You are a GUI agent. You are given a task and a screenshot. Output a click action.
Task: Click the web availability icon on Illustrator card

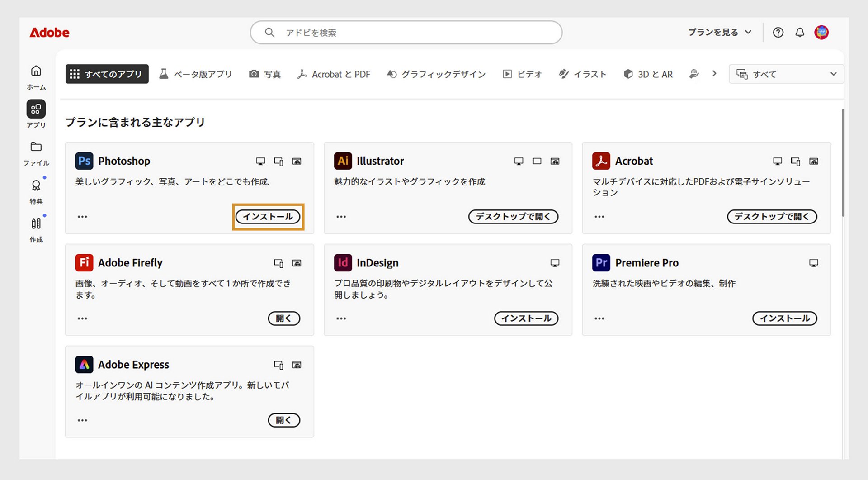click(556, 161)
